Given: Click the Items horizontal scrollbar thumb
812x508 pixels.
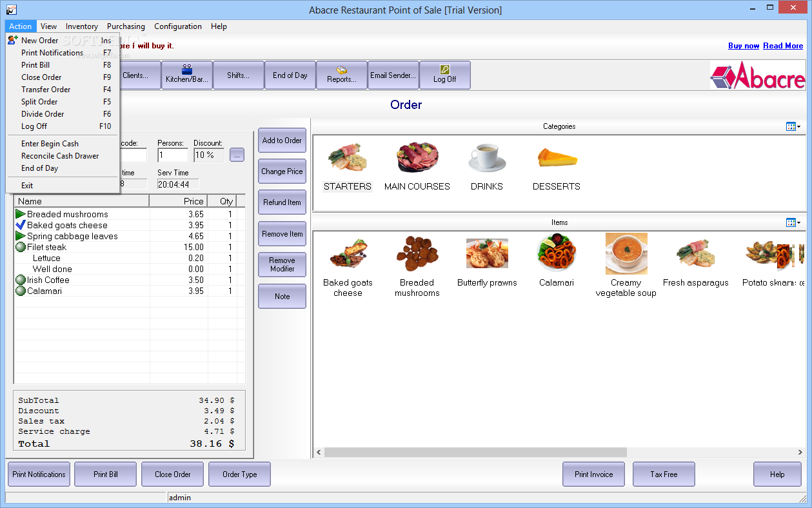Looking at the screenshot, I should [475, 453].
